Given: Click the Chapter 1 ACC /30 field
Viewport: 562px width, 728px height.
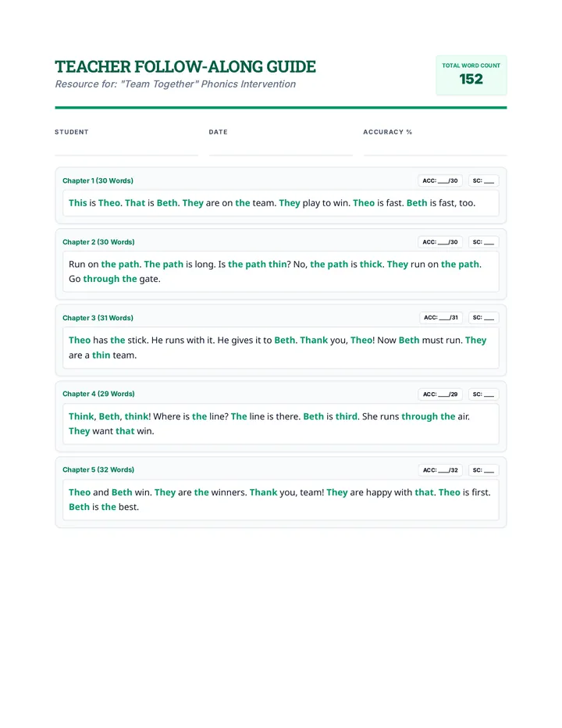Looking at the screenshot, I should pyautogui.click(x=440, y=180).
